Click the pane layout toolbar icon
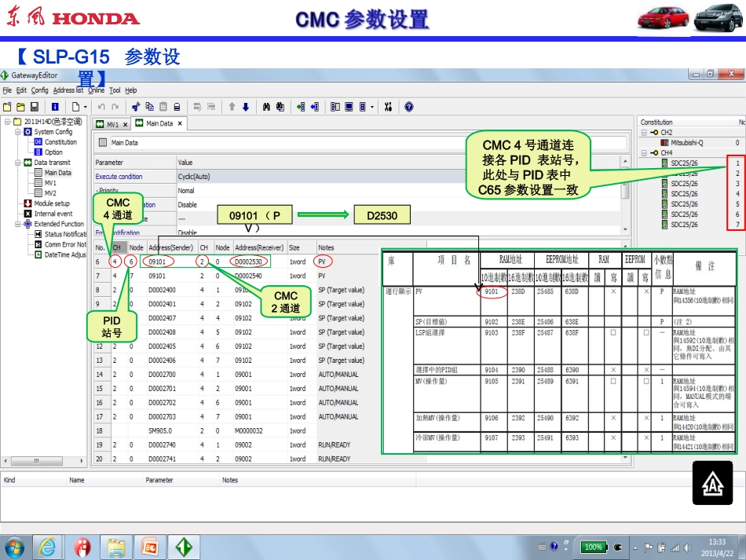Viewport: 746px width, 560px height. 335,107
